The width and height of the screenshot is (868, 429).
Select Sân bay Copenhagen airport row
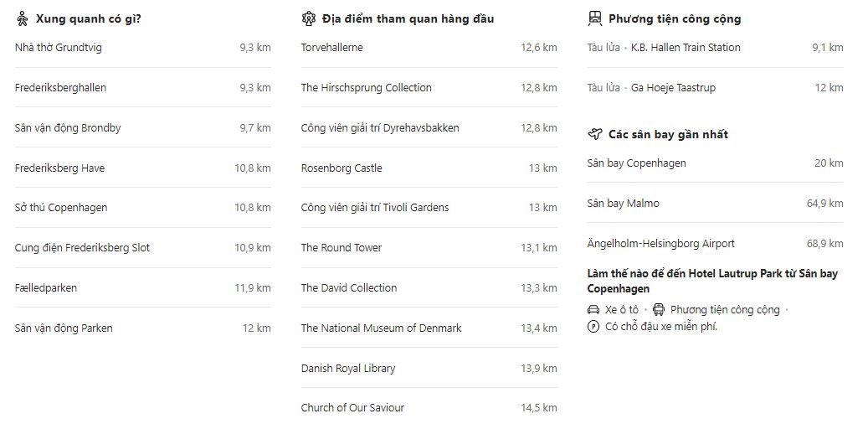(x=636, y=163)
